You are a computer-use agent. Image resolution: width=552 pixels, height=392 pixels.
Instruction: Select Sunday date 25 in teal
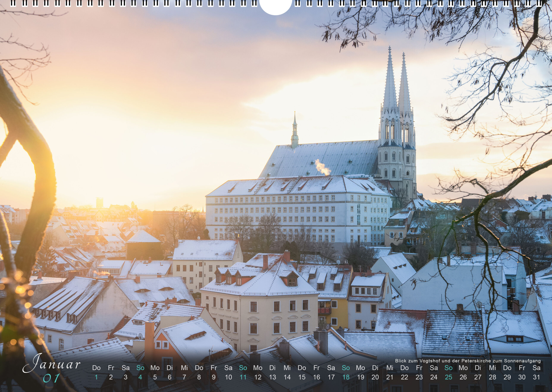point(448,377)
